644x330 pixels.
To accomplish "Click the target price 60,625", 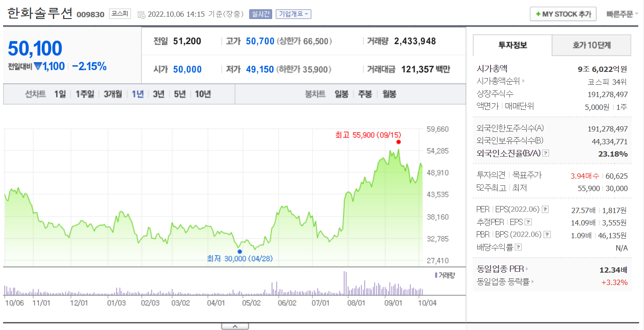I will [x=616, y=176].
